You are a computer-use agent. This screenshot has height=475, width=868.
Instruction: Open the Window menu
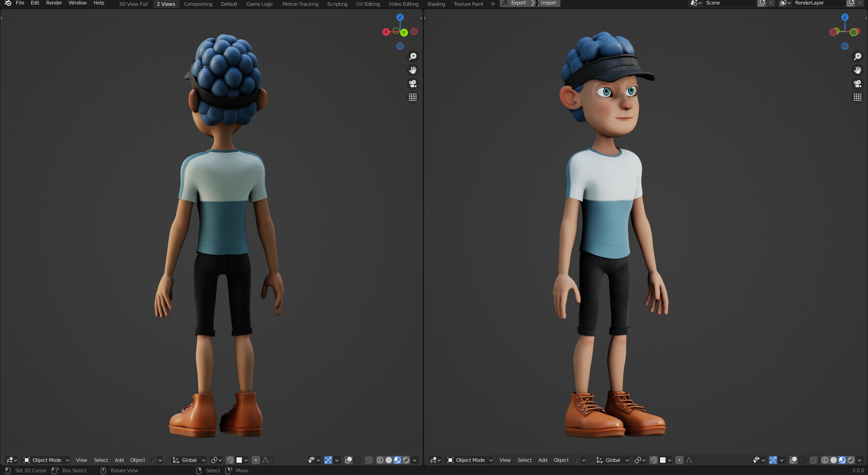coord(77,3)
